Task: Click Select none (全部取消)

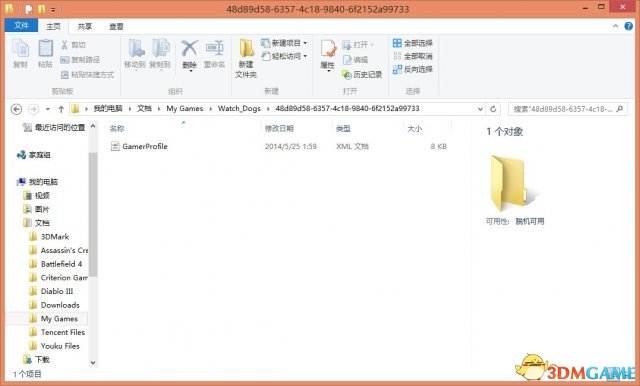Action: tap(413, 56)
